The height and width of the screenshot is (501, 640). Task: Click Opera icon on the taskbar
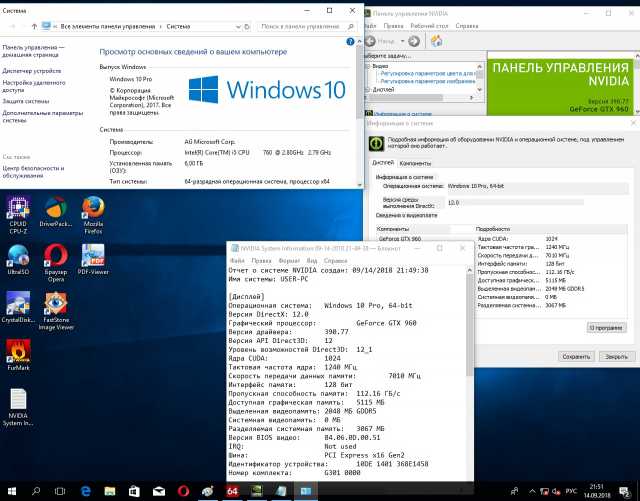coord(183,491)
